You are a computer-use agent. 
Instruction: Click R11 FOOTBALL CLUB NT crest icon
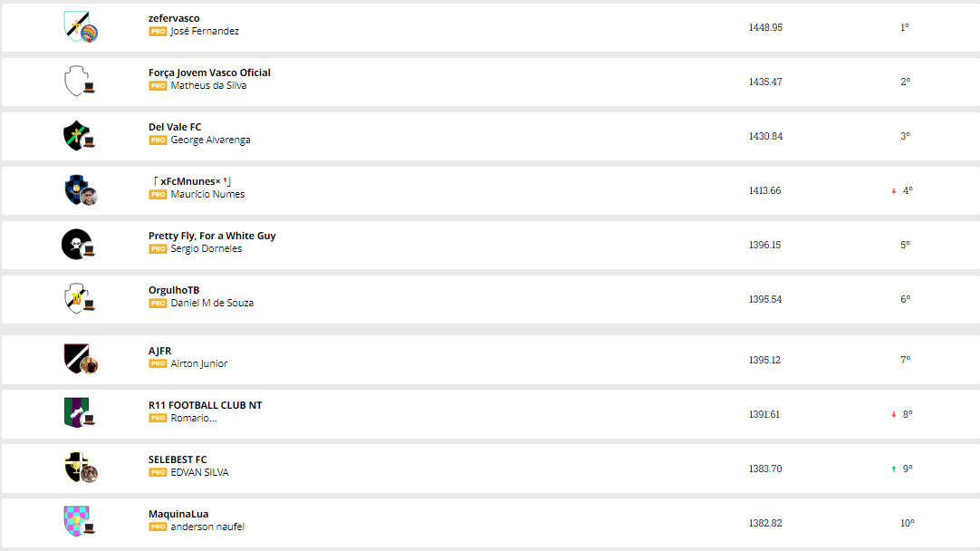tap(76, 412)
